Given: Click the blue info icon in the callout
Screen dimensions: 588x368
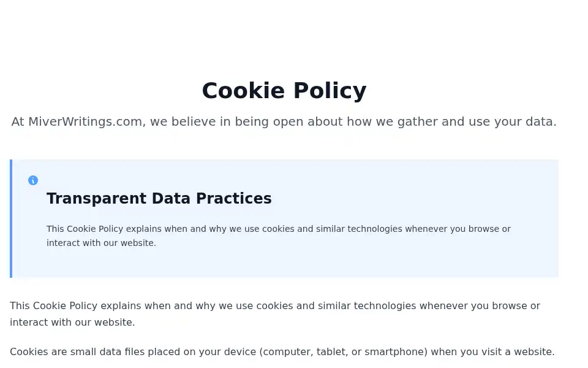Looking at the screenshot, I should tap(33, 180).
